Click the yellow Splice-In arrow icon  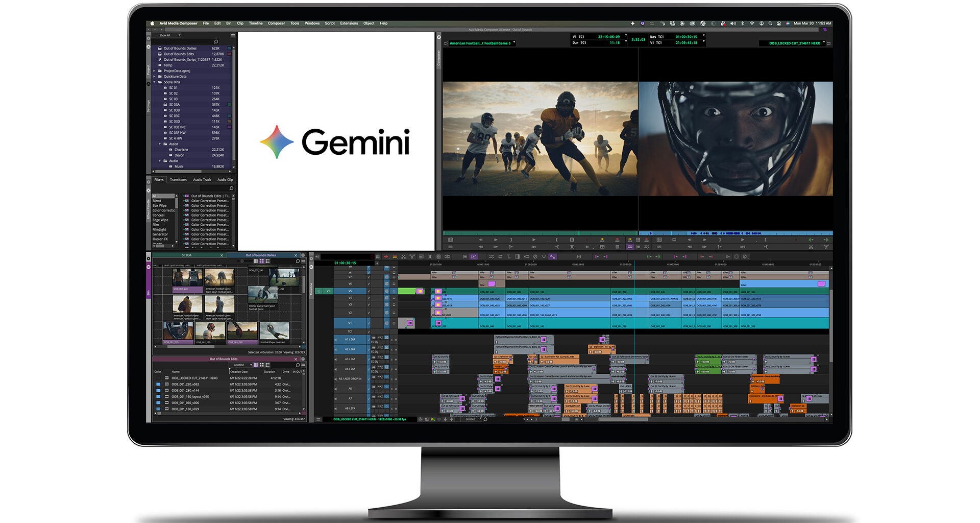click(395, 255)
